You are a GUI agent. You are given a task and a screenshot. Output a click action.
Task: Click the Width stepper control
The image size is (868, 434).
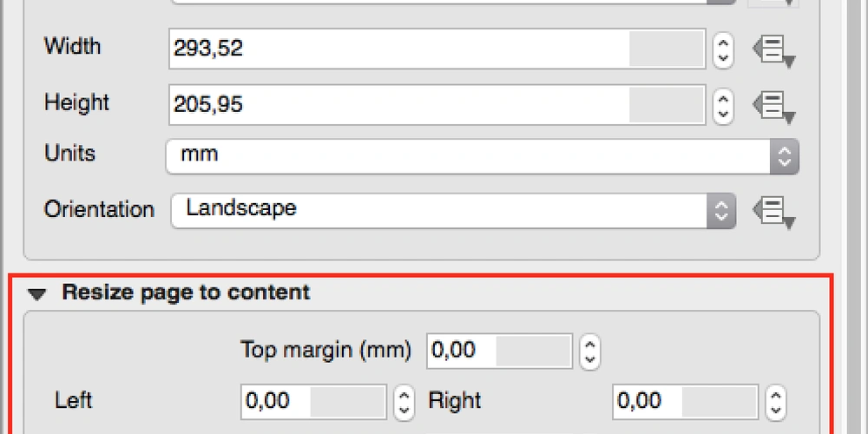[x=723, y=50]
